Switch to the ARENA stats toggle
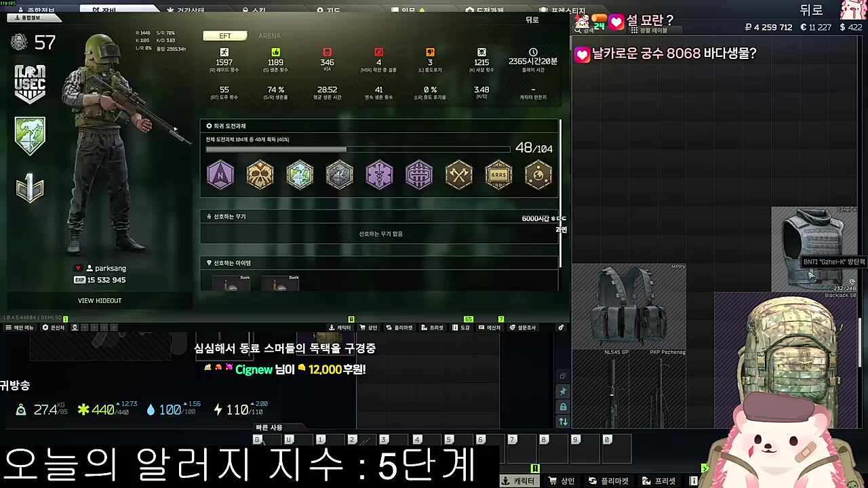This screenshot has height=488, width=868. point(269,36)
